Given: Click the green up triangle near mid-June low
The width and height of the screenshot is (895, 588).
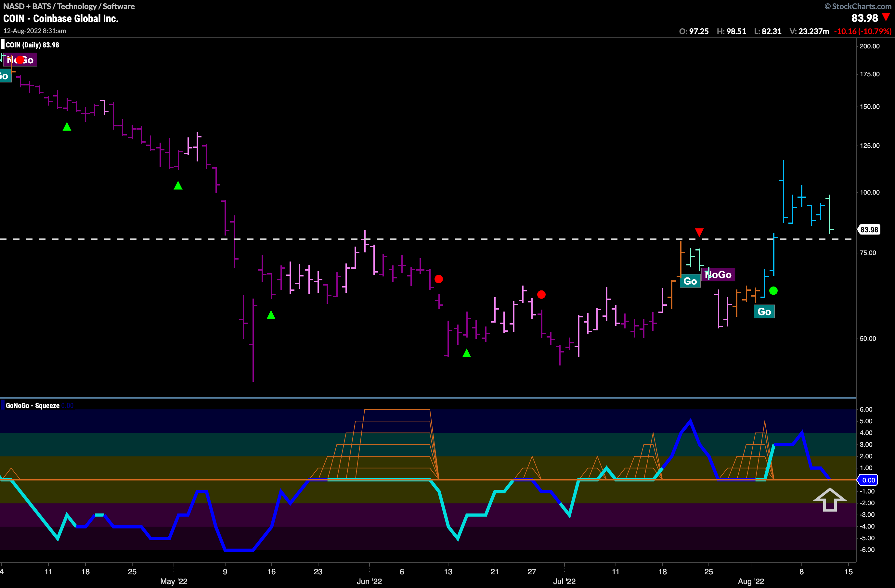Looking at the screenshot, I should point(466,353).
